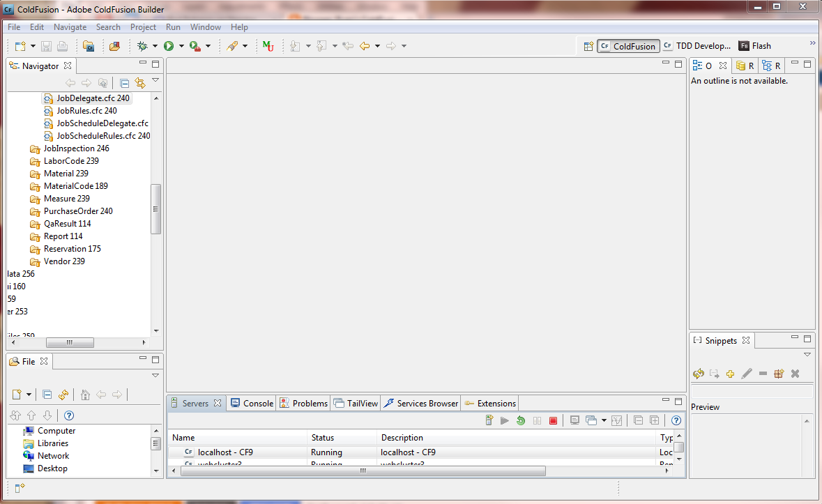822x504 pixels.
Task: Stop the server with the red Stop icon
Action: [x=552, y=420]
